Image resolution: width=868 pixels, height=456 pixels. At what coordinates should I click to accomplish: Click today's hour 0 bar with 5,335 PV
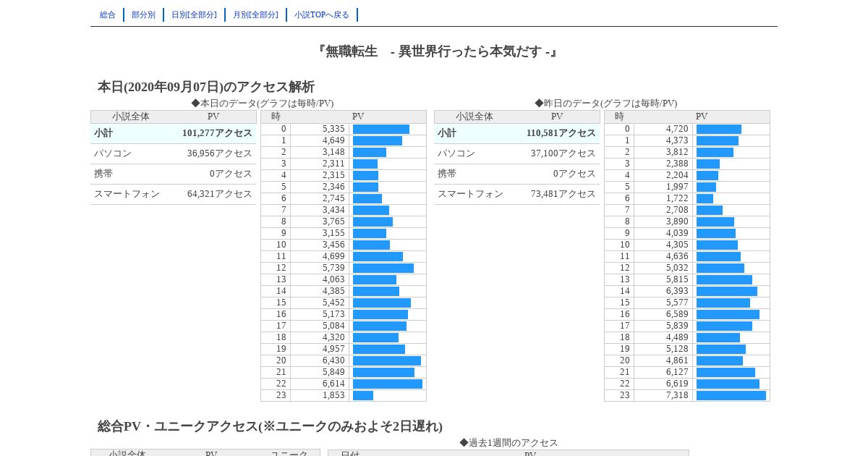(x=381, y=129)
